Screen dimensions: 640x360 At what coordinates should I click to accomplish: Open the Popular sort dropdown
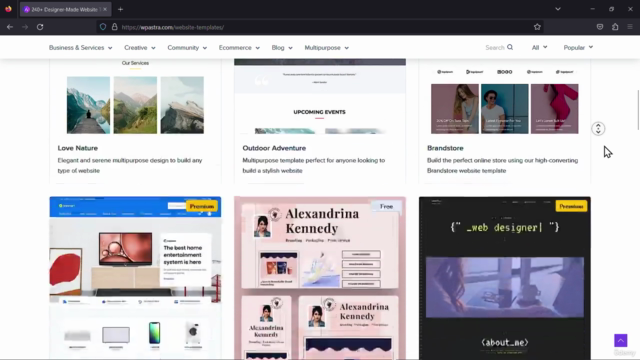(578, 47)
